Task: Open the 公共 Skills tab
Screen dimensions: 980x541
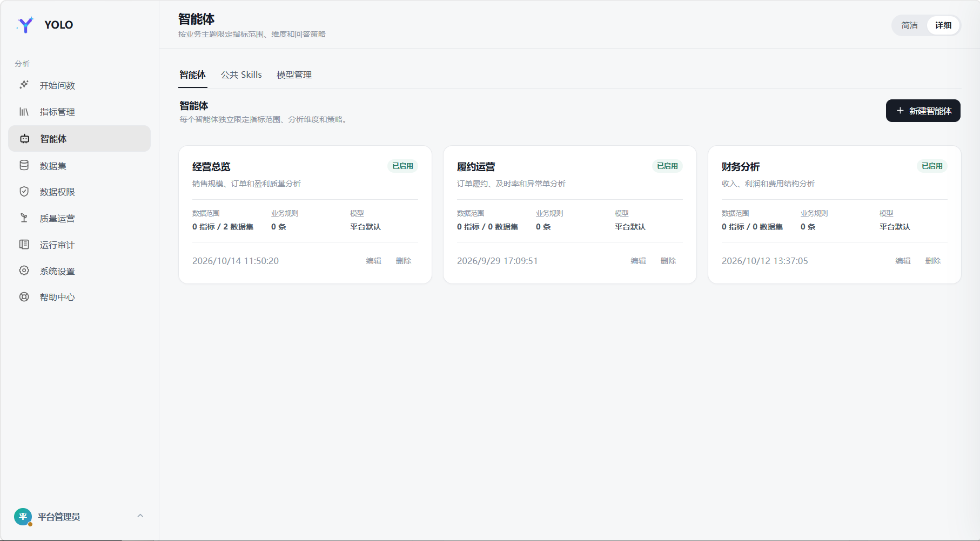Action: click(241, 75)
